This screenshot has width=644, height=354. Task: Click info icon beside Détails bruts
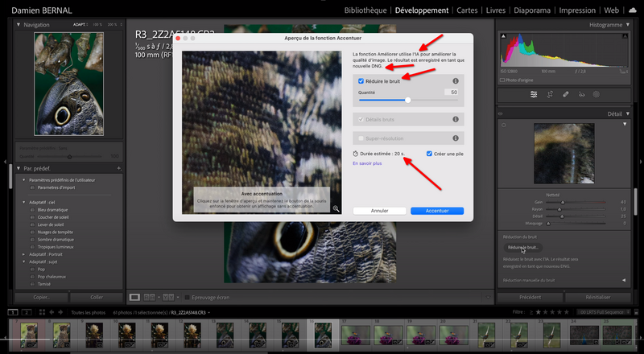(x=456, y=119)
